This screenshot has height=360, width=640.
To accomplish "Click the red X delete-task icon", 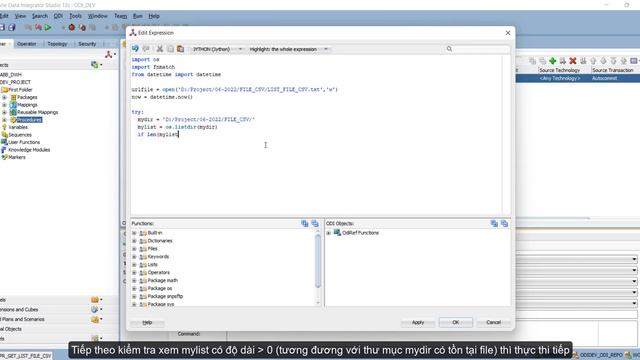I will (x=573, y=61).
